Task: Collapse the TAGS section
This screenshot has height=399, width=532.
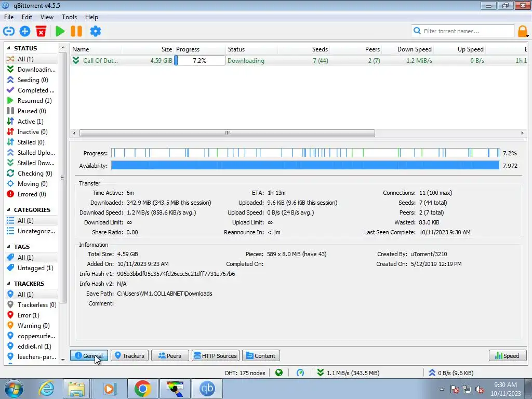Action: 8,247
